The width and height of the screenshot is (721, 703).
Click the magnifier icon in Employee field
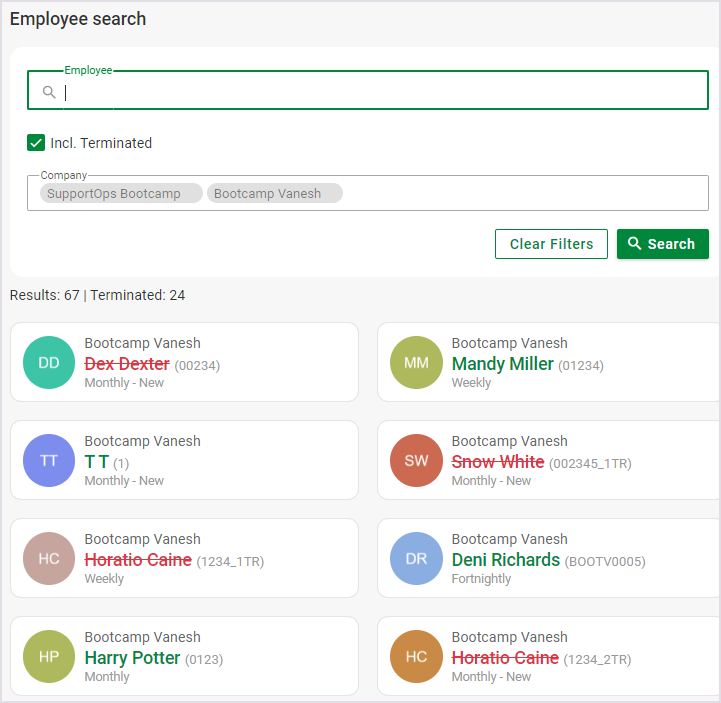coord(49,92)
